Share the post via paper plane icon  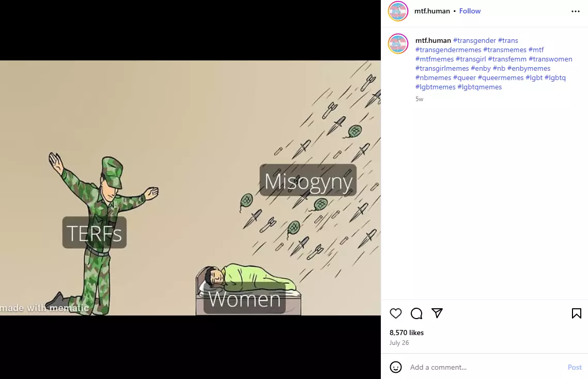click(x=437, y=313)
